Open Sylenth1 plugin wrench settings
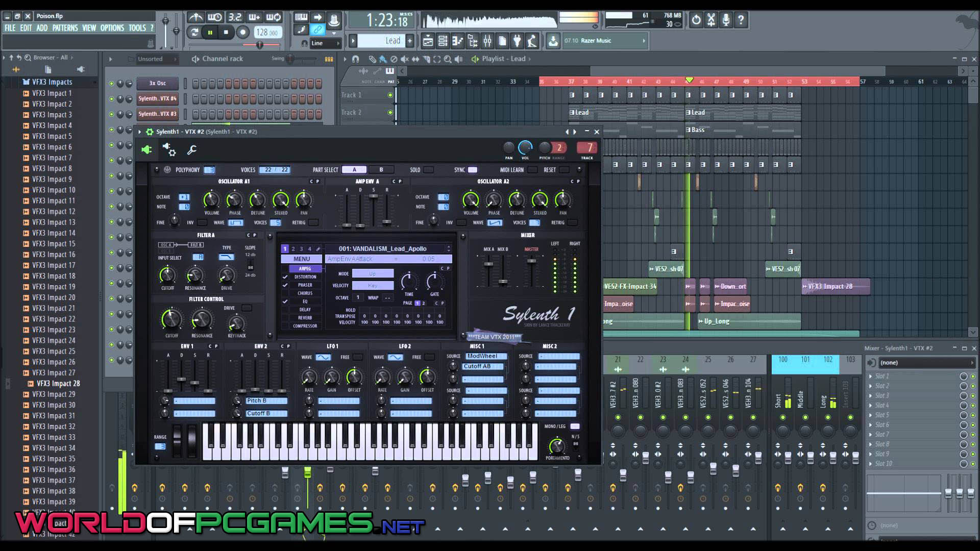 click(192, 150)
